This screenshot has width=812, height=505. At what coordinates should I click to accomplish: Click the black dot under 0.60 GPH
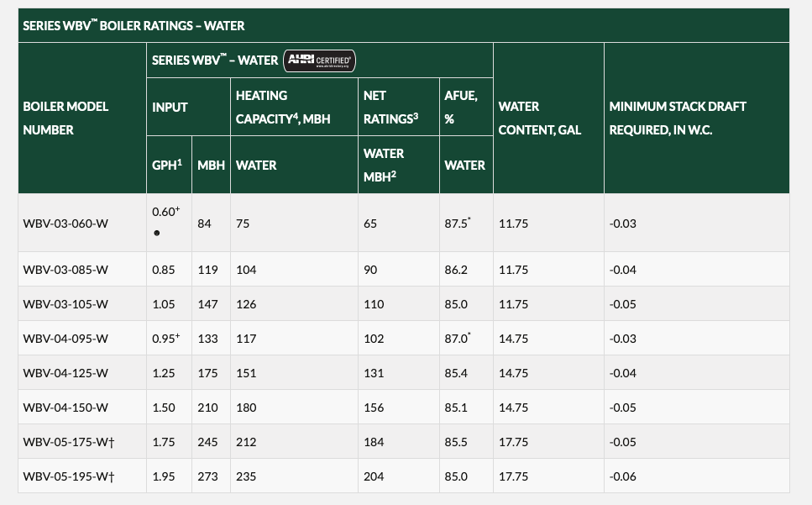(x=156, y=233)
